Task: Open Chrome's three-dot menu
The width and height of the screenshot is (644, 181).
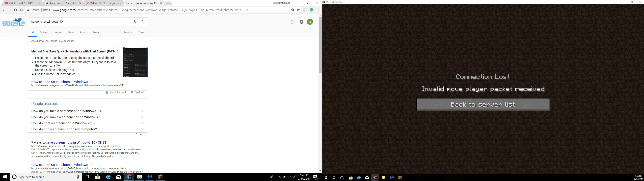Action: [x=318, y=10]
